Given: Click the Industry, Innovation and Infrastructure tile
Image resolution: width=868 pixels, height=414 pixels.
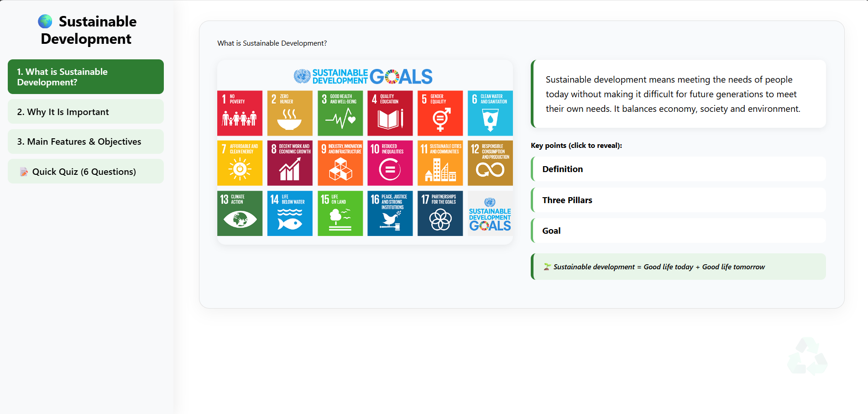Looking at the screenshot, I should point(340,163).
